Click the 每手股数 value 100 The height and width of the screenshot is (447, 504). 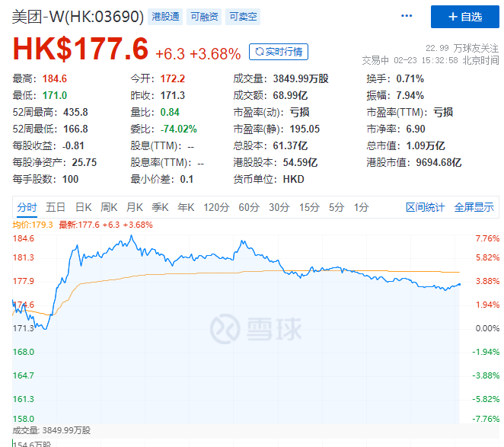(x=70, y=179)
